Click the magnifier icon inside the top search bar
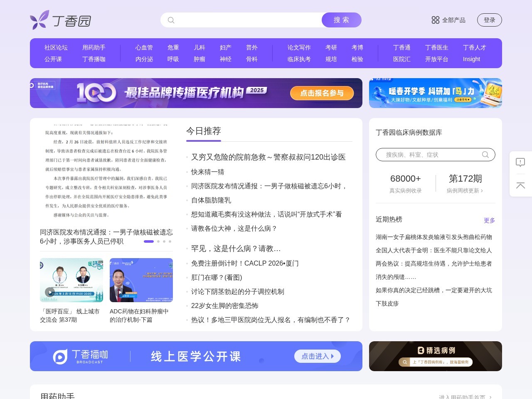The image size is (532, 399). [x=171, y=20]
